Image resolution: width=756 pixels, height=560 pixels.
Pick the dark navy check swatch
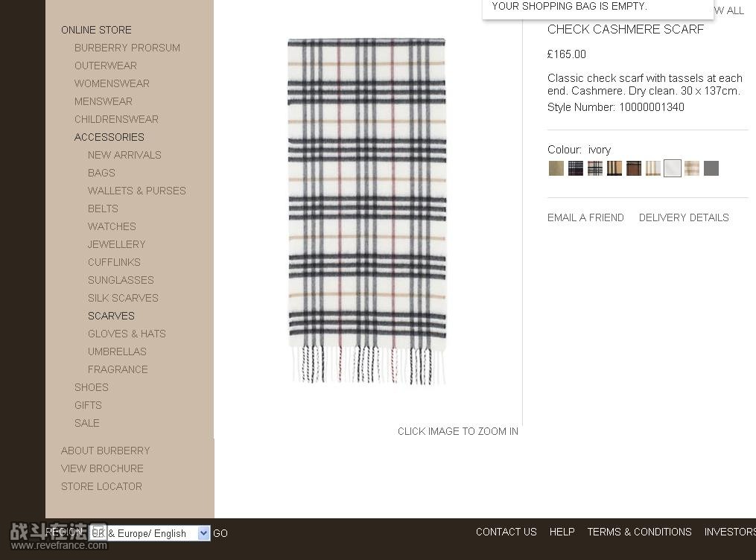(575, 168)
